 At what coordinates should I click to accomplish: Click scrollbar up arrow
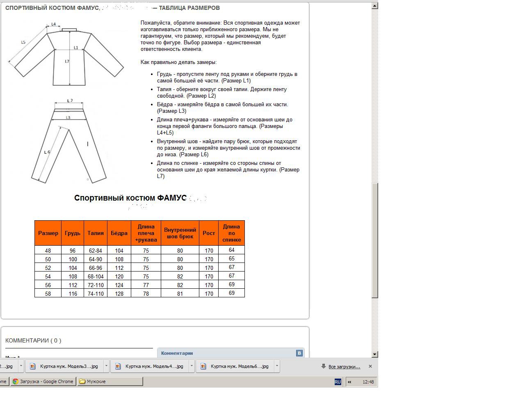[374, 6]
